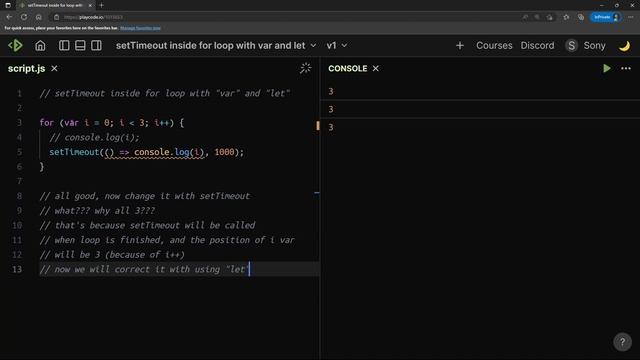This screenshot has height=360, width=640.
Task: Open the Discord link
Action: tap(537, 45)
